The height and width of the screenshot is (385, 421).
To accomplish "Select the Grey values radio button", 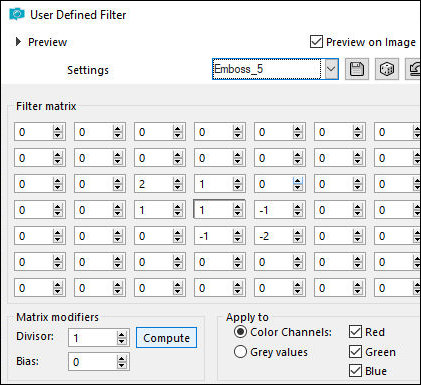I will click(x=240, y=352).
